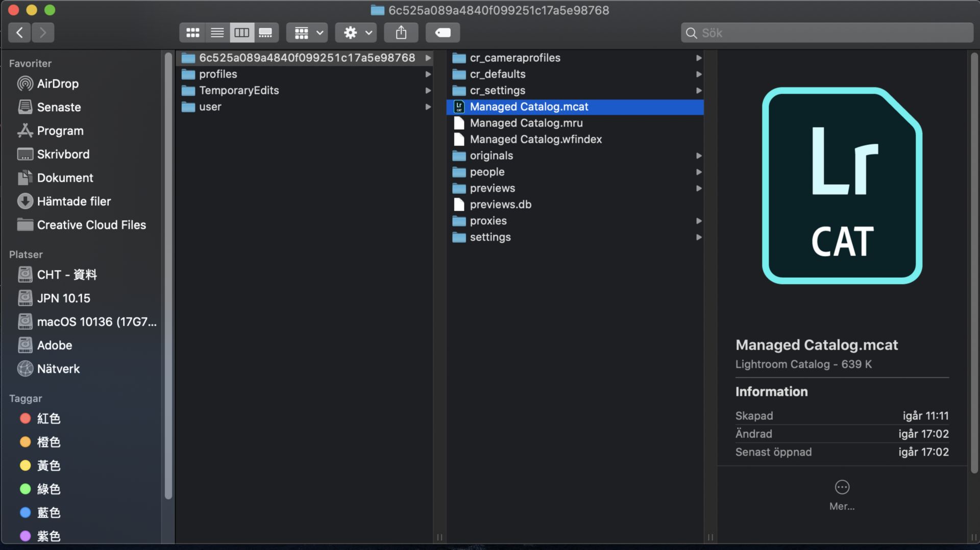Select the currently active column view toggle
This screenshot has width=980, height=550.
pos(241,32)
